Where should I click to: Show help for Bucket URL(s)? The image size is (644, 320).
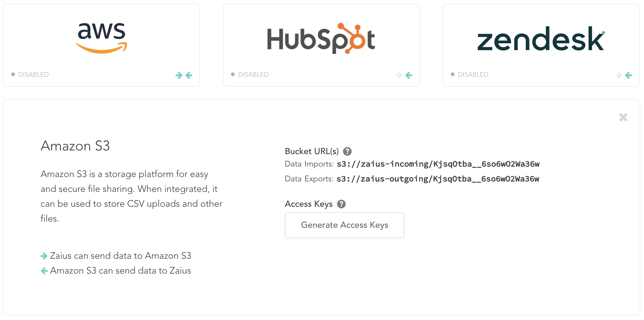[347, 151]
